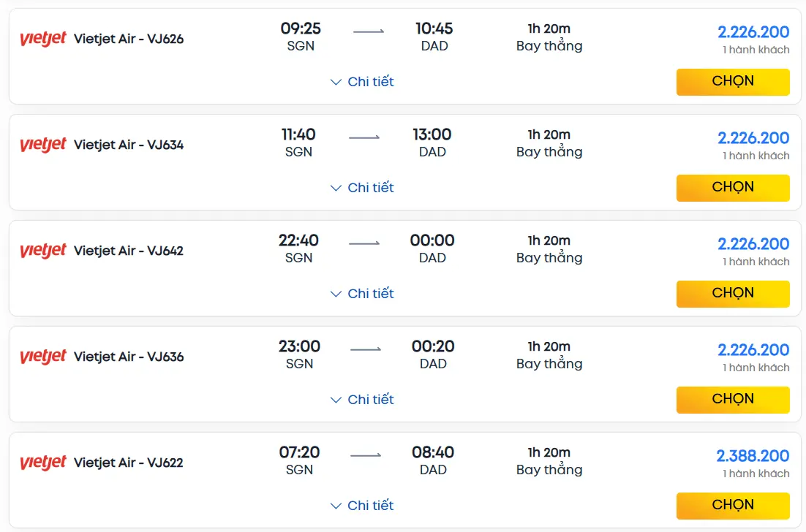
Task: Click the 2.388.200 price of VJ622
Action: [x=753, y=456]
